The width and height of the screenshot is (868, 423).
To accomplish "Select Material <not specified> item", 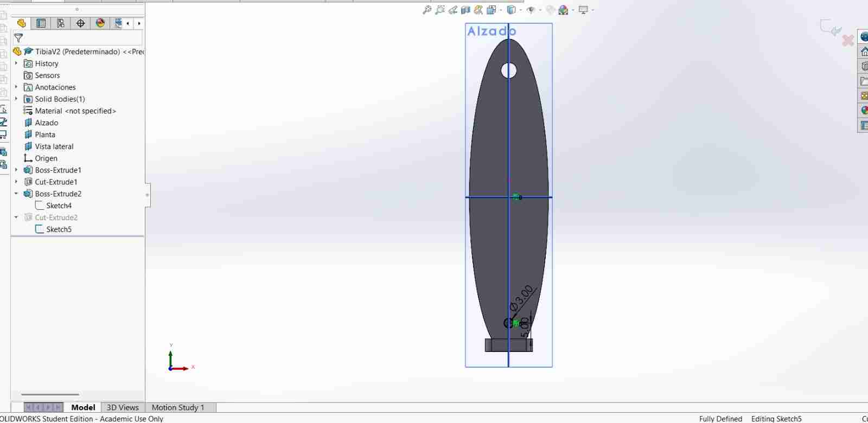I will (x=70, y=111).
